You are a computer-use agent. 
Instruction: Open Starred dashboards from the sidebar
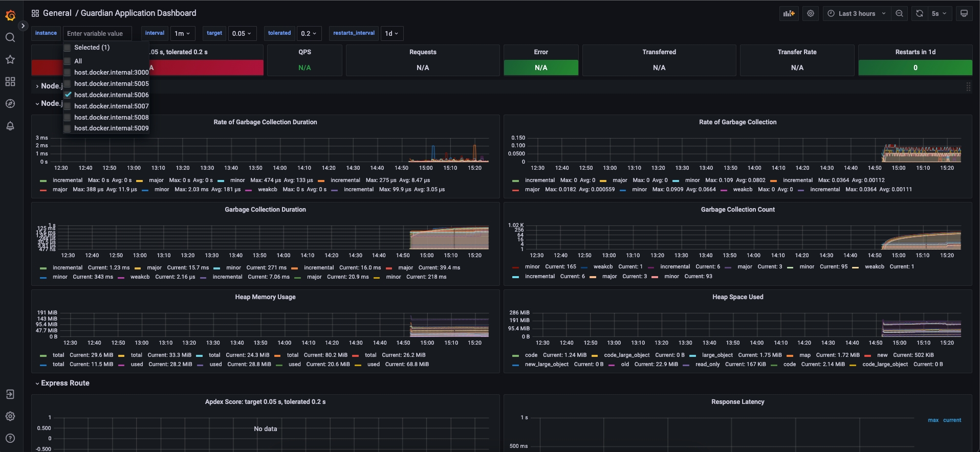10,60
